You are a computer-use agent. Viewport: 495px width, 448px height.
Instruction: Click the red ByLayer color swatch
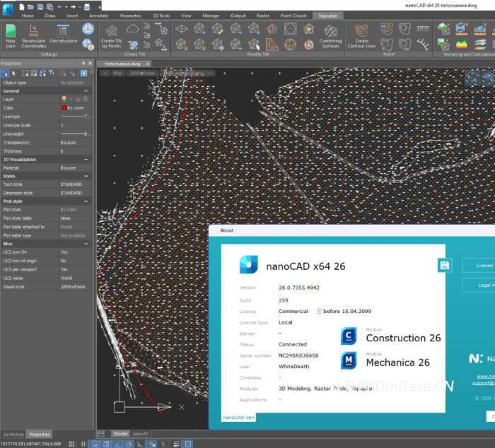(64, 108)
